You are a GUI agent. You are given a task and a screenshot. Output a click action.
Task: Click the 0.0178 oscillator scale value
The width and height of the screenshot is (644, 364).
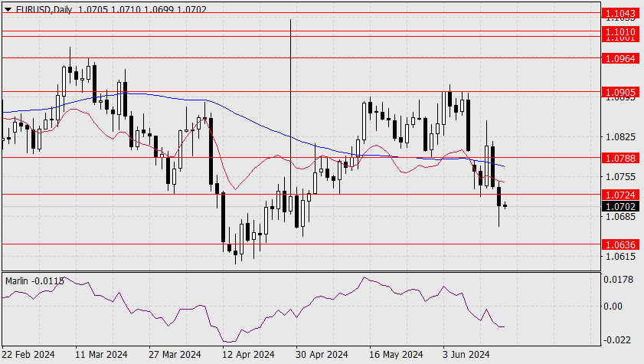[x=618, y=280]
